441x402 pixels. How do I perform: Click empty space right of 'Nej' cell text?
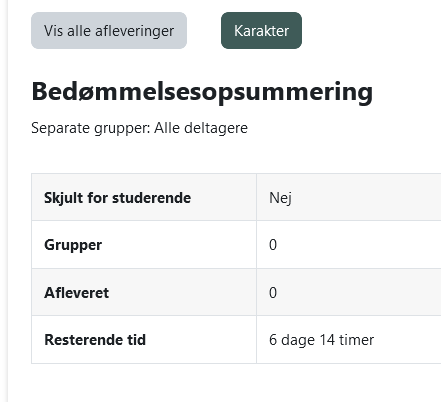pyautogui.click(x=367, y=198)
